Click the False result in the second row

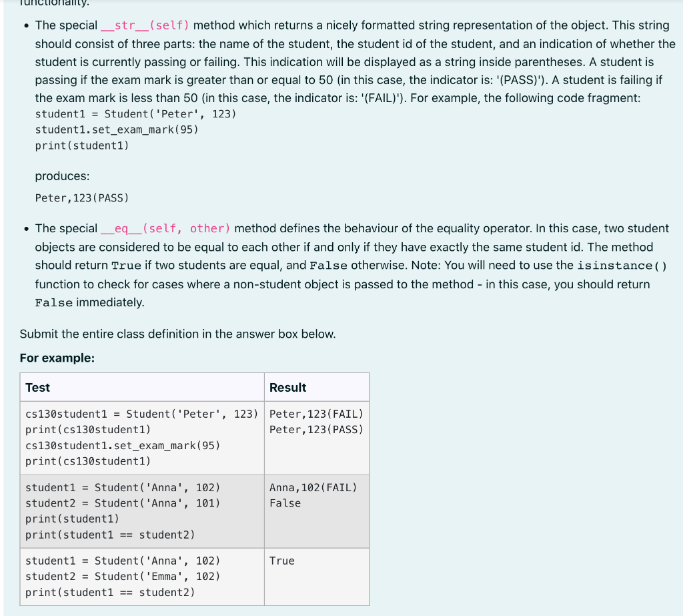pyautogui.click(x=283, y=503)
